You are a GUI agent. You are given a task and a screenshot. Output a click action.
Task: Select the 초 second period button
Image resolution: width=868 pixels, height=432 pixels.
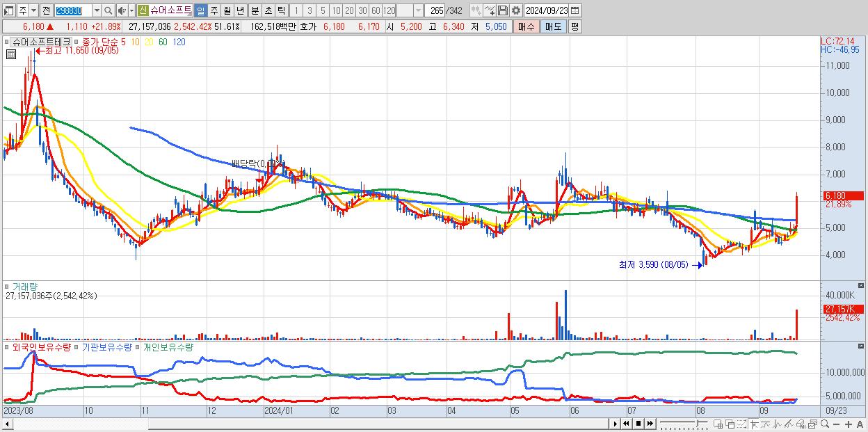point(267,10)
